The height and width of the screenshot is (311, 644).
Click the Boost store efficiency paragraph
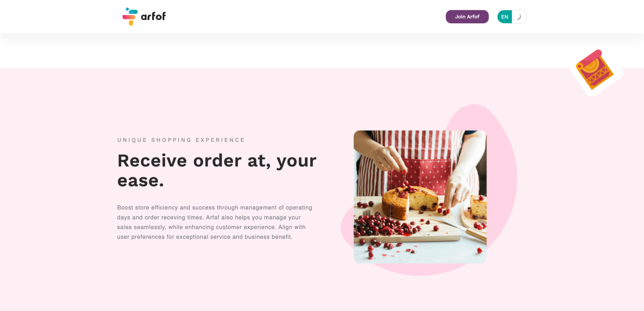[215, 222]
